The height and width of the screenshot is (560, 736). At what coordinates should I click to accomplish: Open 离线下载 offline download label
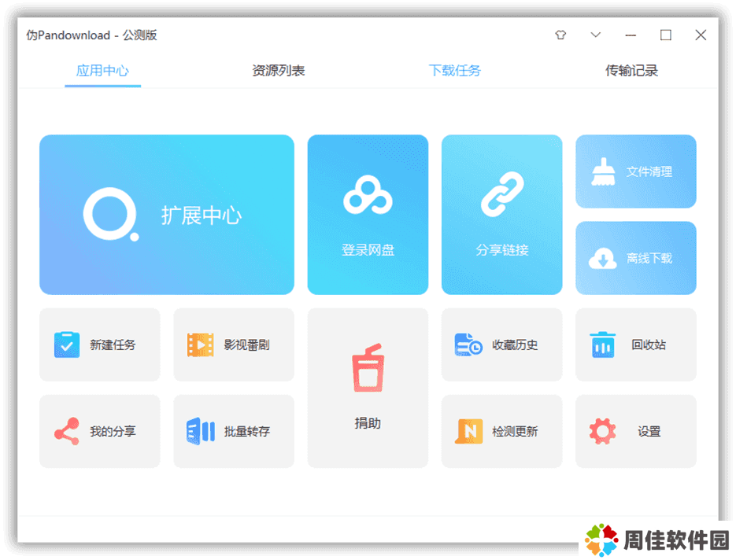649,258
